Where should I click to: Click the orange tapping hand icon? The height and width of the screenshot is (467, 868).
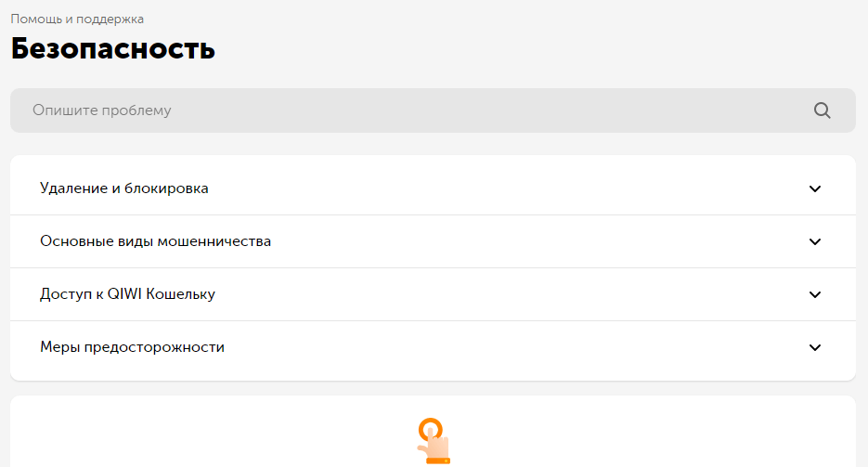click(x=434, y=441)
